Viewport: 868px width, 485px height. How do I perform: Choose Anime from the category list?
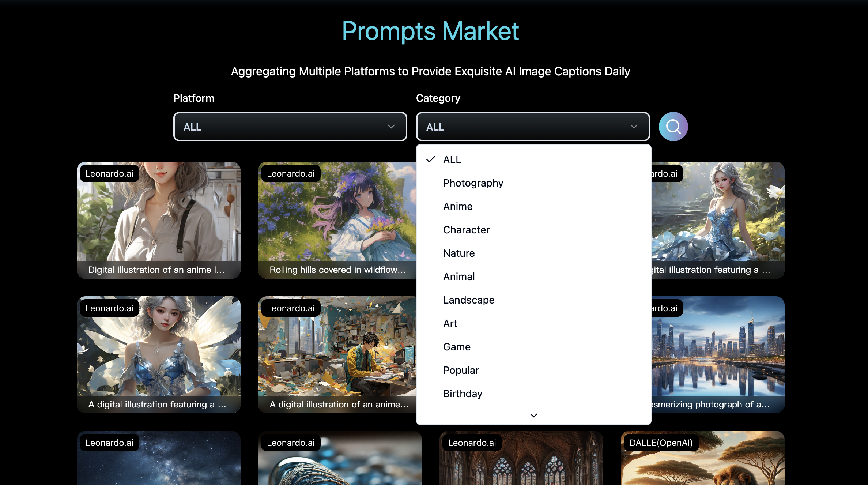click(x=534, y=206)
